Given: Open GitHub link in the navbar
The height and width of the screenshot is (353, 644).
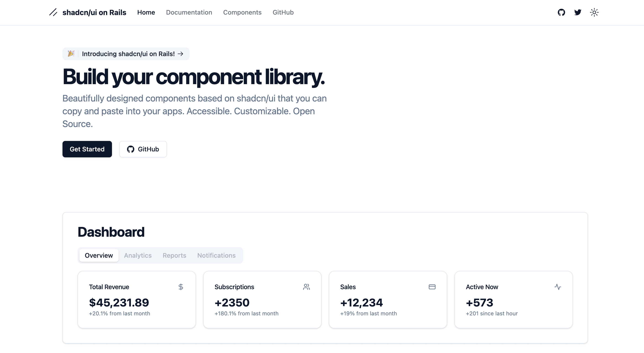Looking at the screenshot, I should 283,12.
